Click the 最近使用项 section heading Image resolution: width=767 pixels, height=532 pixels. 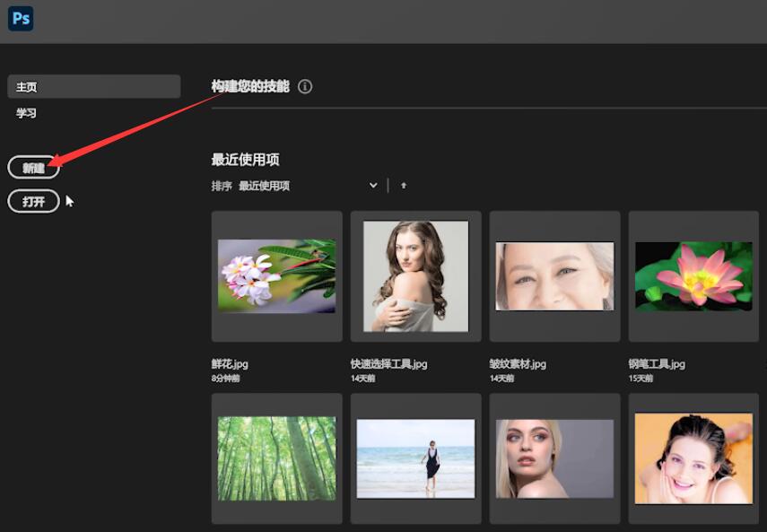click(x=245, y=160)
